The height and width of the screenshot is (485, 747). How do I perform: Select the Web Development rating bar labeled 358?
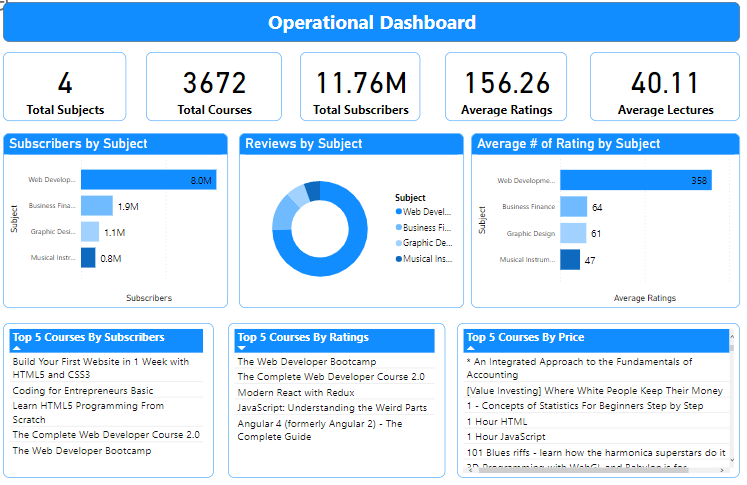[636, 180]
